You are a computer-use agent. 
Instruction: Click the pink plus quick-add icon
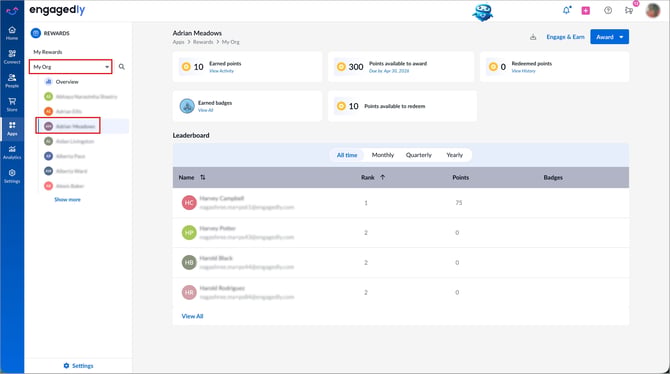click(586, 11)
